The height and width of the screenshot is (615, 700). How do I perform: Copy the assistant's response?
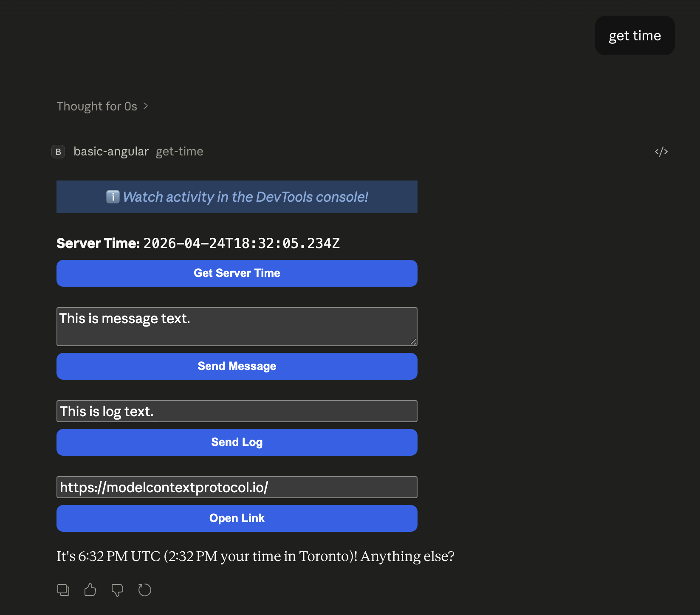(63, 590)
